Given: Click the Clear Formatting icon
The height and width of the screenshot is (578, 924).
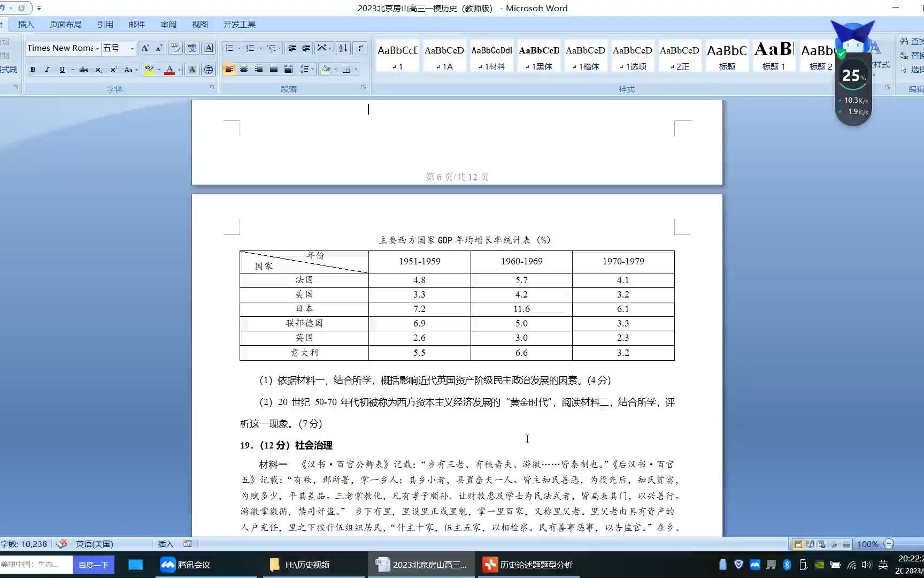Looking at the screenshot, I should 175,48.
